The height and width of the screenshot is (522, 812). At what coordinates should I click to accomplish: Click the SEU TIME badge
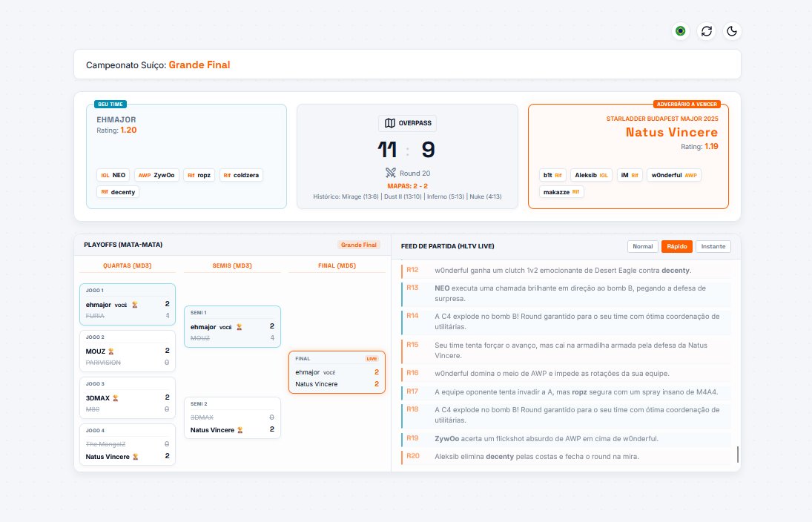click(110, 104)
